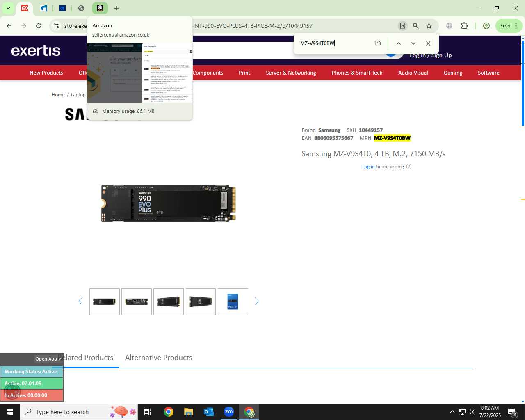
Task: Open the zoom magnifier icon
Action: coord(416,26)
